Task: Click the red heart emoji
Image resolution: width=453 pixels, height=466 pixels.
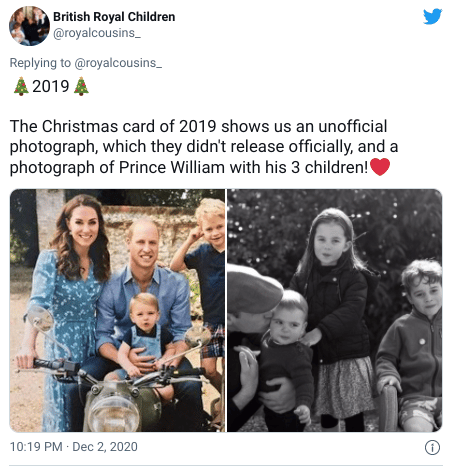Action: pyautogui.click(x=380, y=167)
